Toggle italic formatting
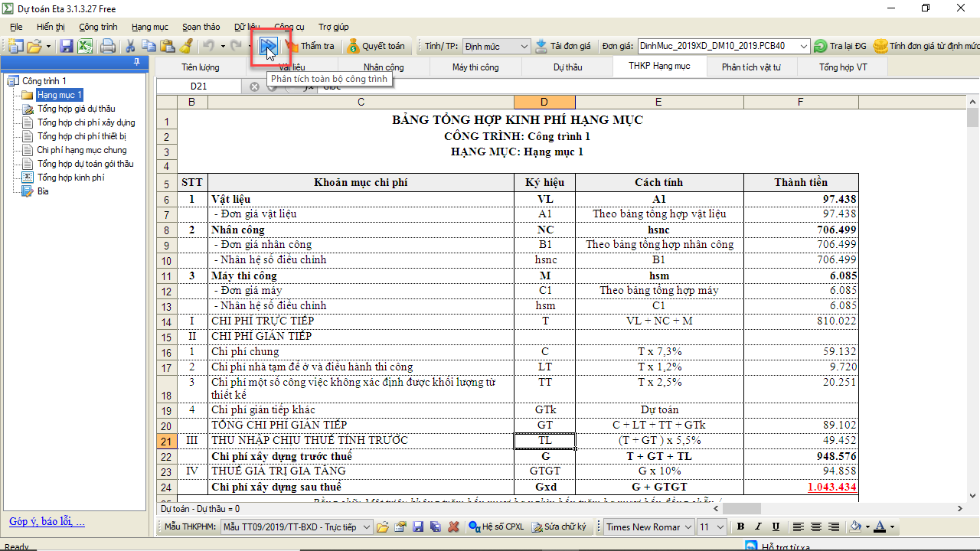Viewport: 980px width, 551px height. coord(758,527)
